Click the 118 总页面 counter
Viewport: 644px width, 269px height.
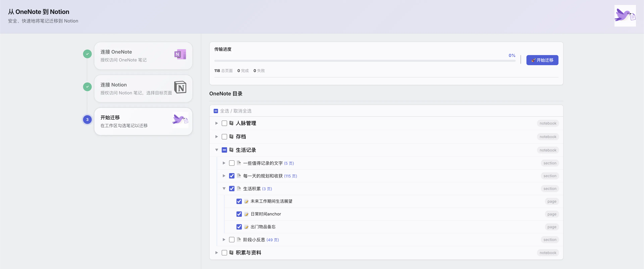click(x=223, y=71)
